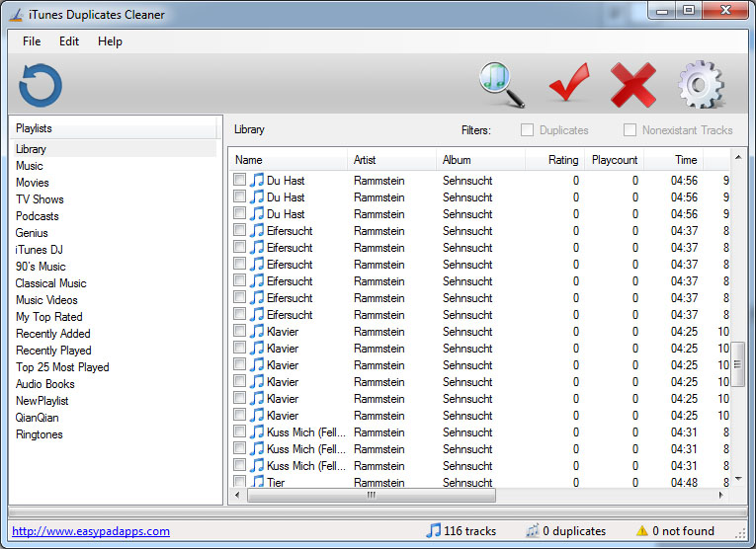
Task: Check the last Kuss Mich track checkbox
Action: [x=239, y=465]
